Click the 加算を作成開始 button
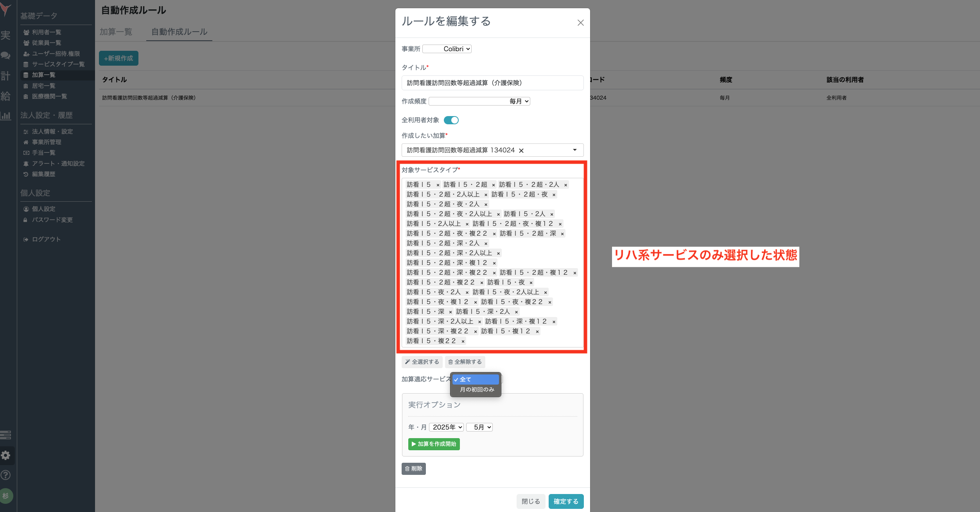The image size is (980, 512). pyautogui.click(x=434, y=444)
